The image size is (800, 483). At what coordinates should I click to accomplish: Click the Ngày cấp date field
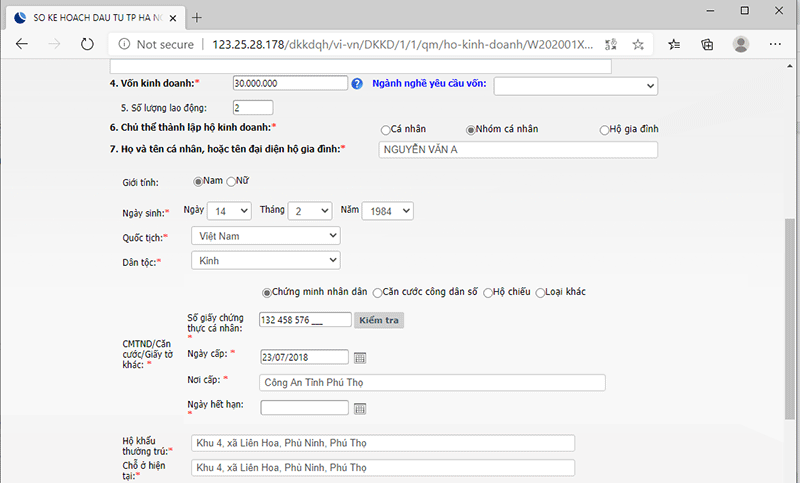coord(305,357)
